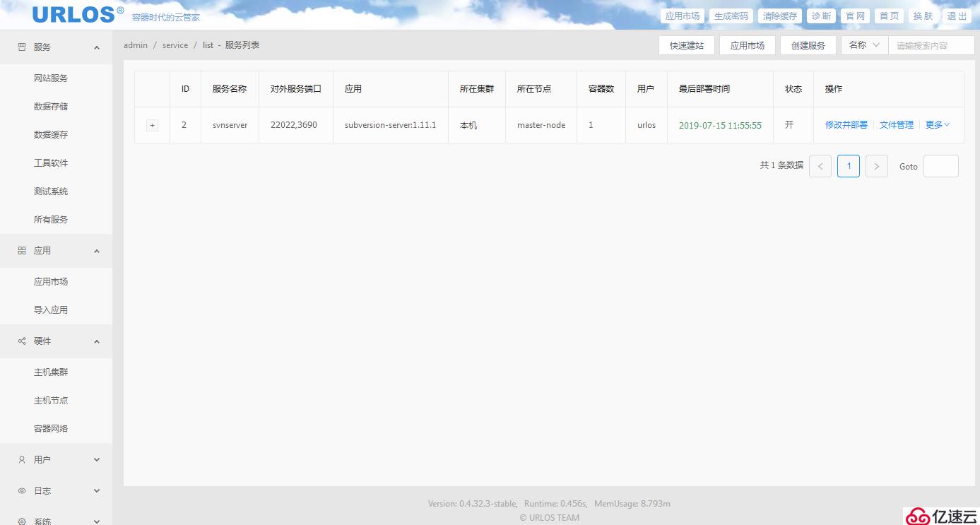The image size is (980, 525).
Task: Collapse the 应用 sidebar section
Action: tap(97, 251)
